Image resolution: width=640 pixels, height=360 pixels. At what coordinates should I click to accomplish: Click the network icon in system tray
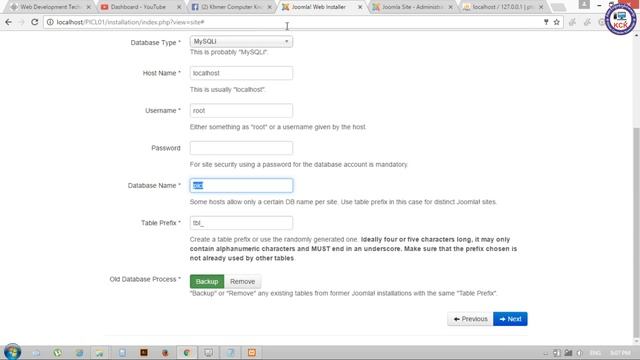tap(568, 353)
